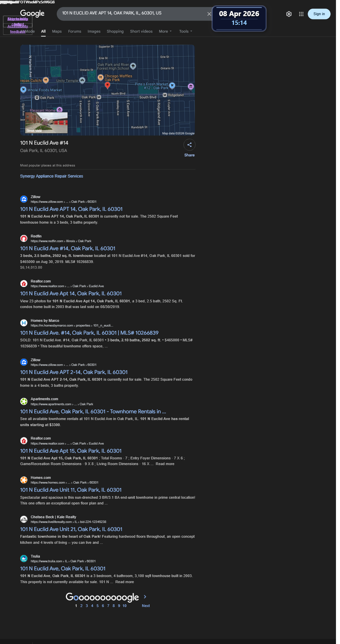Click Realtor.com favicon of Apt 14 result
This screenshot has height=644, width=340.
(x=24, y=283)
